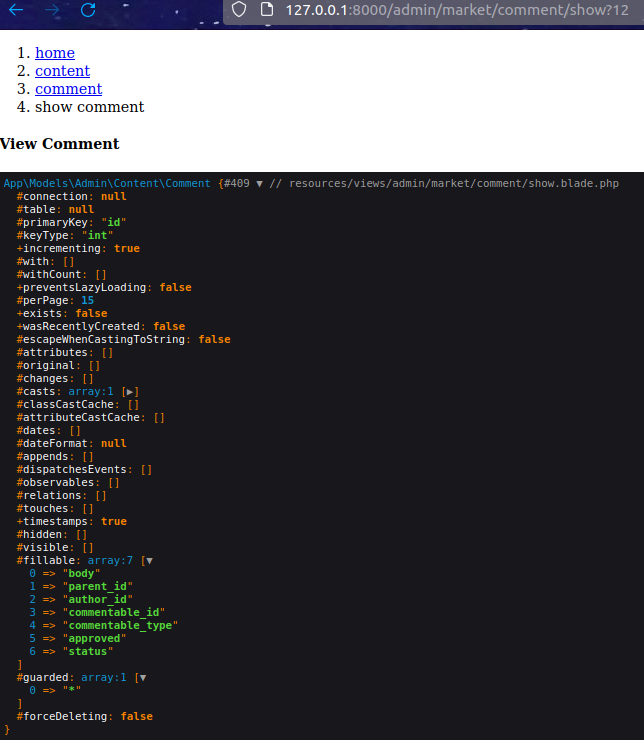Image resolution: width=644 pixels, height=746 pixels.
Task: Collapse the guarded array
Action: click(x=142, y=678)
